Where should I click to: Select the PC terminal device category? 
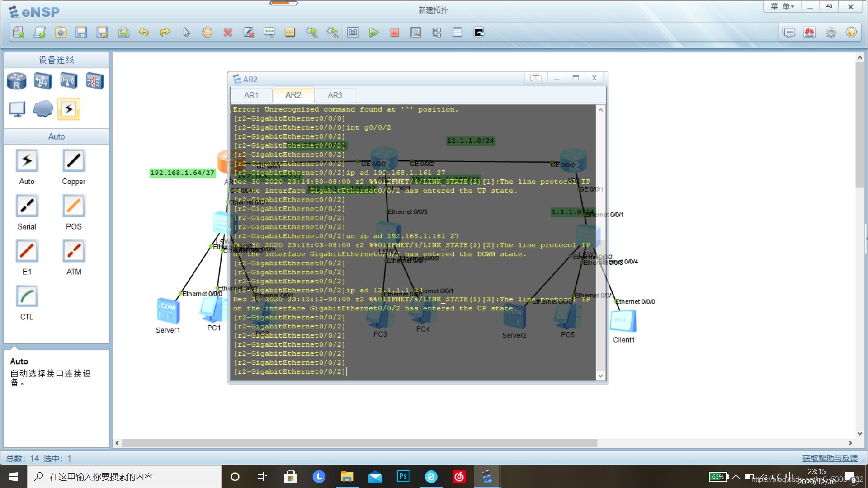(17, 109)
